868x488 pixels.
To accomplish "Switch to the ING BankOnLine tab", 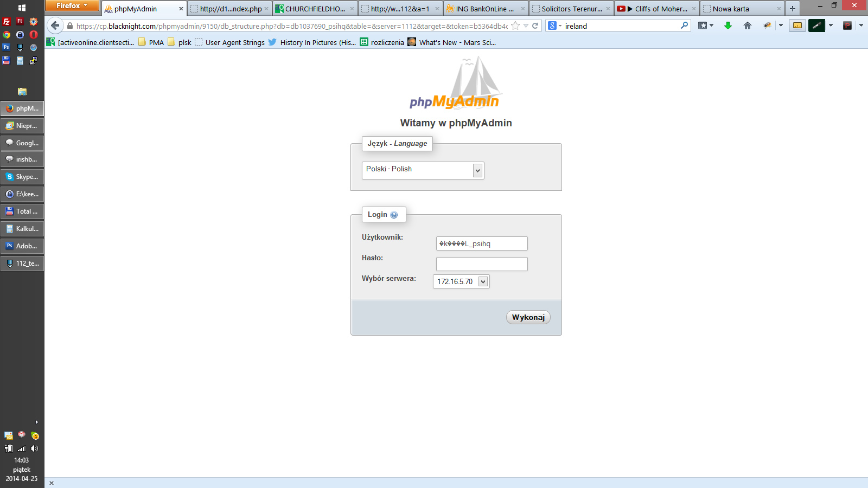I will click(x=486, y=9).
